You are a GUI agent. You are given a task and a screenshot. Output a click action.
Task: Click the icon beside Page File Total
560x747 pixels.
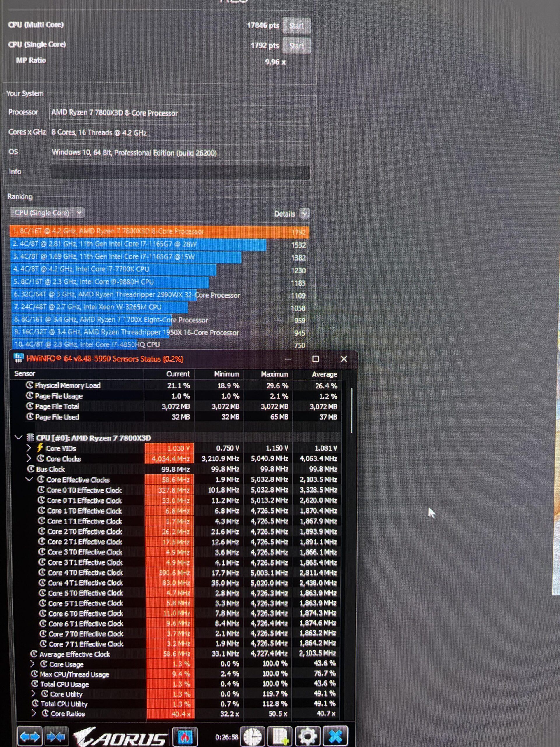pos(29,406)
